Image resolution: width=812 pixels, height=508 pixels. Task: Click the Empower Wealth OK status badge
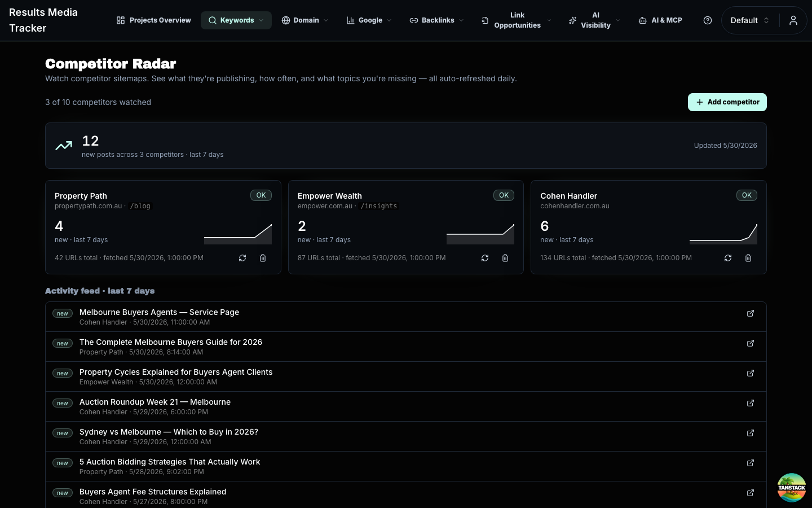pyautogui.click(x=504, y=195)
